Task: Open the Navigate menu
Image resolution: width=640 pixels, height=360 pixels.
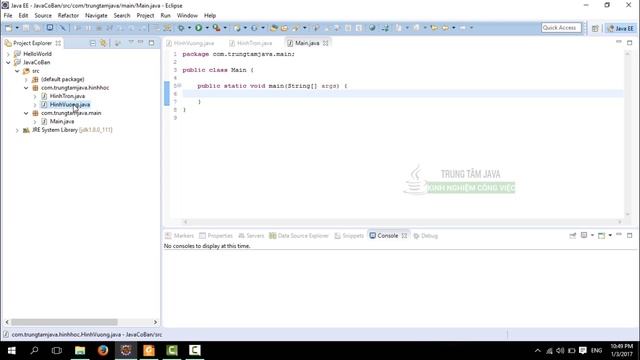Action: [96, 16]
